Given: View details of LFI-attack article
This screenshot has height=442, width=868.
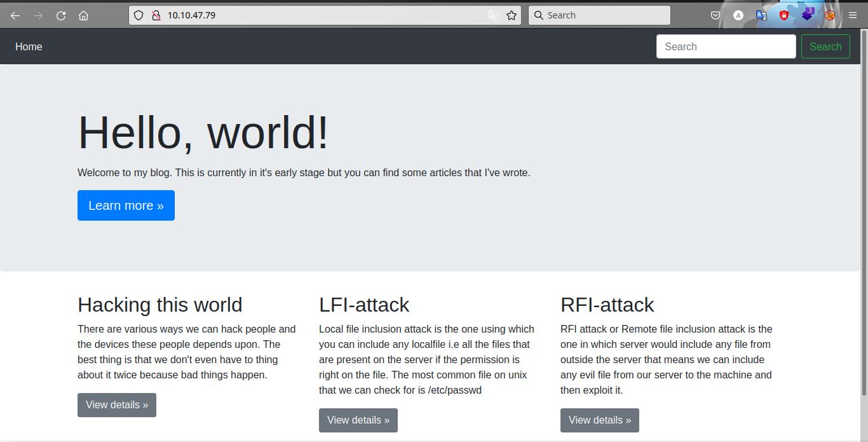Looking at the screenshot, I should (358, 420).
